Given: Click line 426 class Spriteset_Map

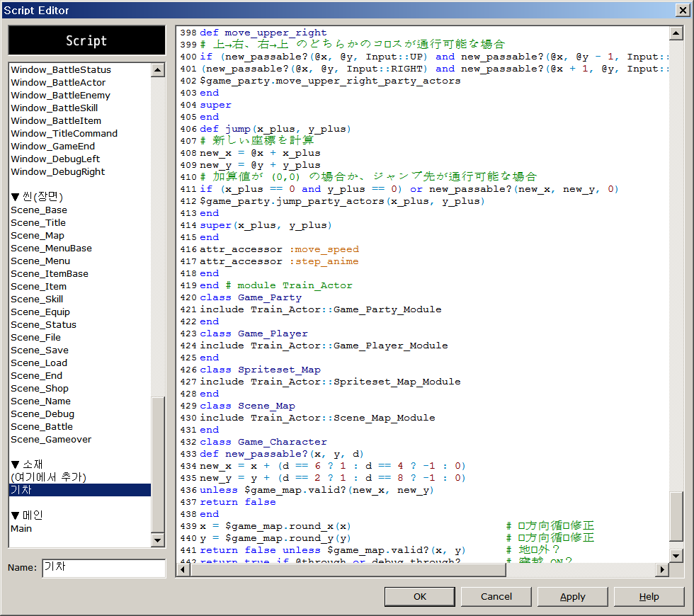Looking at the screenshot, I should click(x=261, y=370).
